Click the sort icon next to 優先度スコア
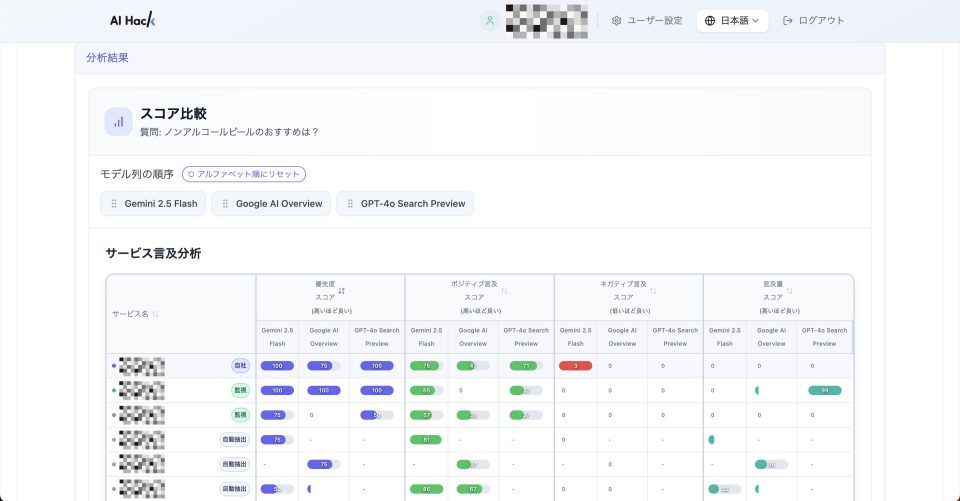Viewport: 960px width, 501px height. pyautogui.click(x=342, y=291)
